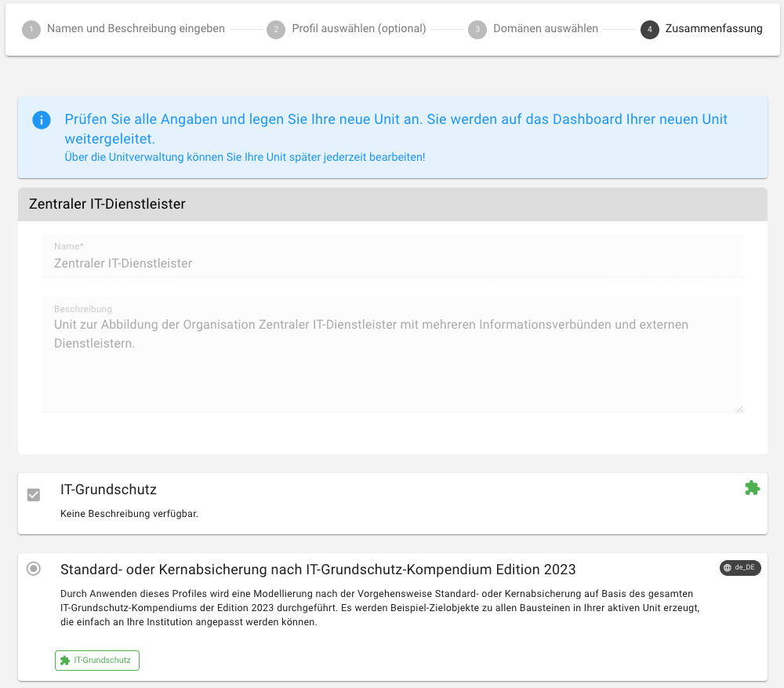The width and height of the screenshot is (784, 688).
Task: Toggle the IT-Grundschutz domain checkbox
Action: 34,495
